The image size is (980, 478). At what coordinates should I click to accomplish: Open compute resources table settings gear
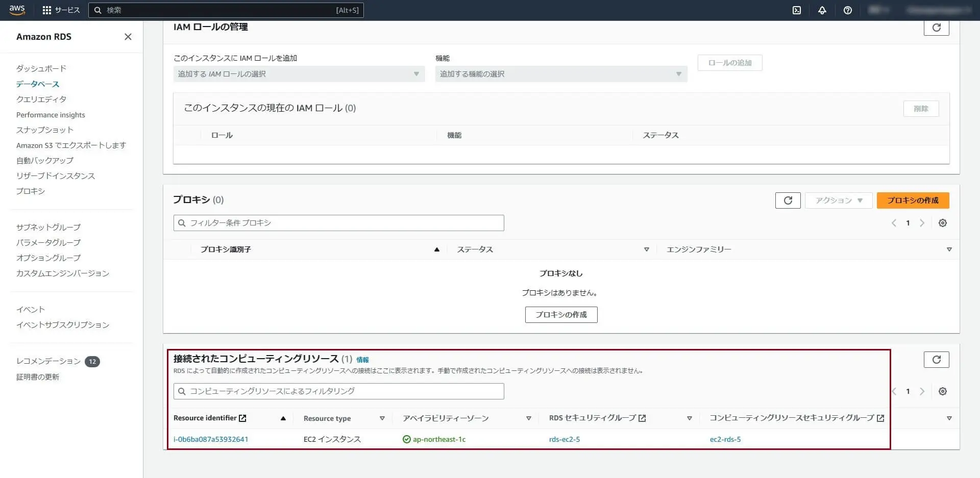[943, 391]
